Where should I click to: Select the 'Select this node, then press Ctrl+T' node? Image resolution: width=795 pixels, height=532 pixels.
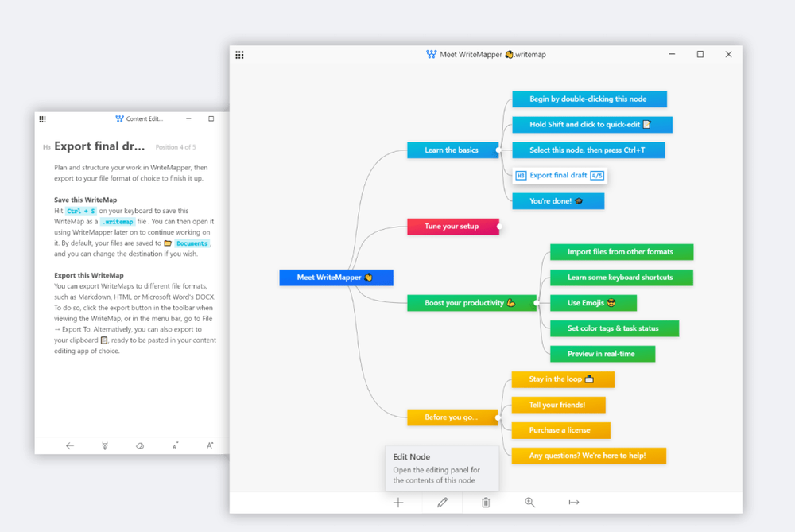tap(588, 150)
